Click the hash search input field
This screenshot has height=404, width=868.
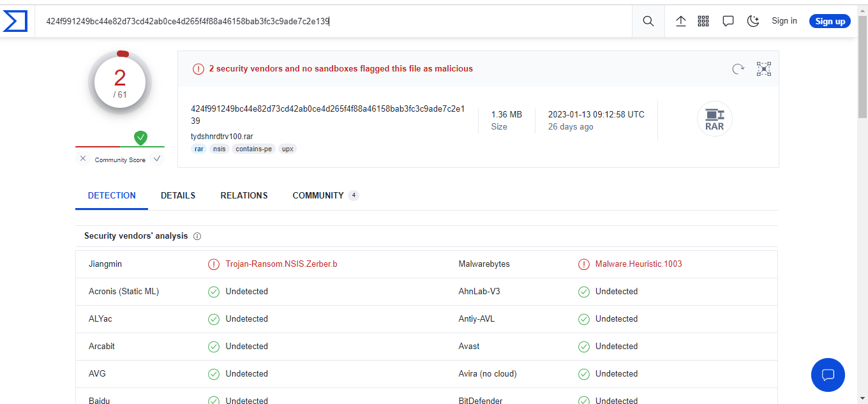coord(332,21)
